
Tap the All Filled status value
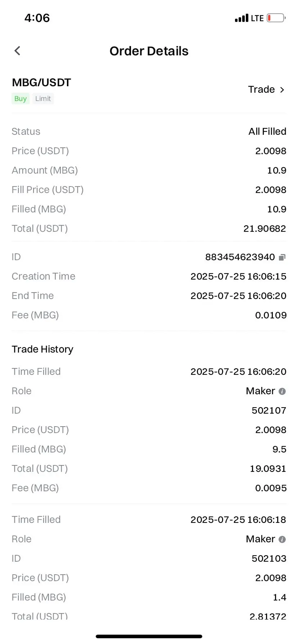(267, 132)
